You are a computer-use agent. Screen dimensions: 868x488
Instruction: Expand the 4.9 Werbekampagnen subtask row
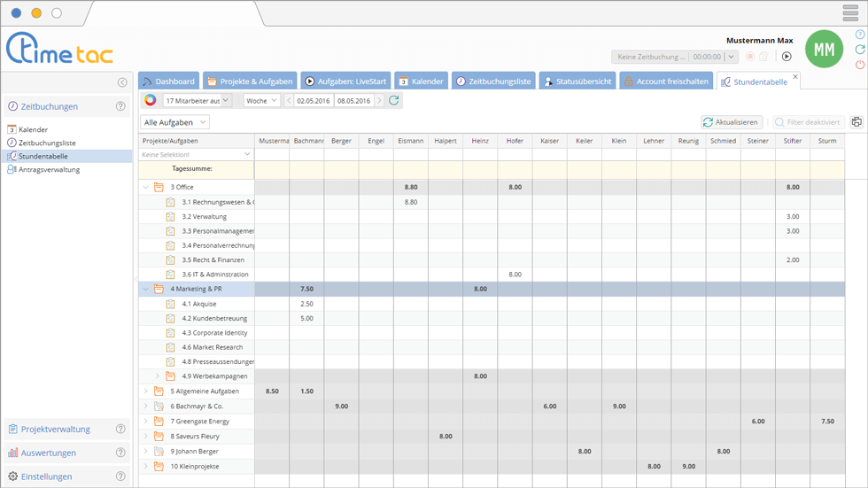[158, 376]
